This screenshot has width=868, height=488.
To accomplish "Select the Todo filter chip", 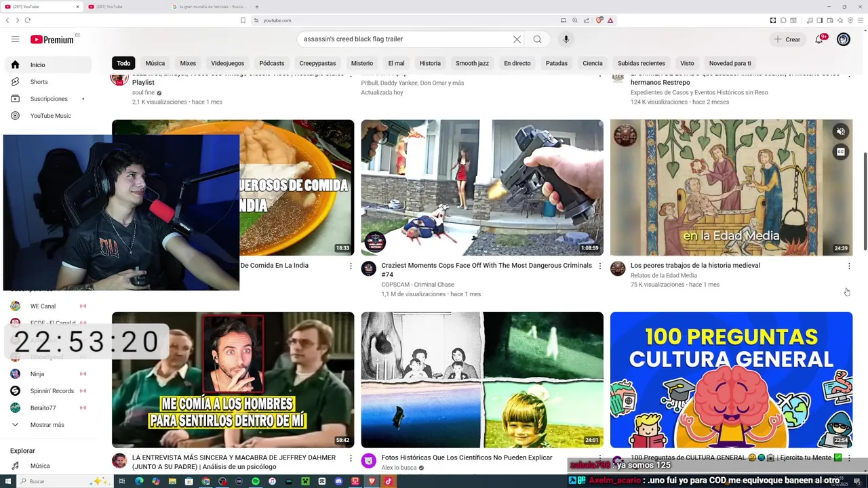I will 123,63.
